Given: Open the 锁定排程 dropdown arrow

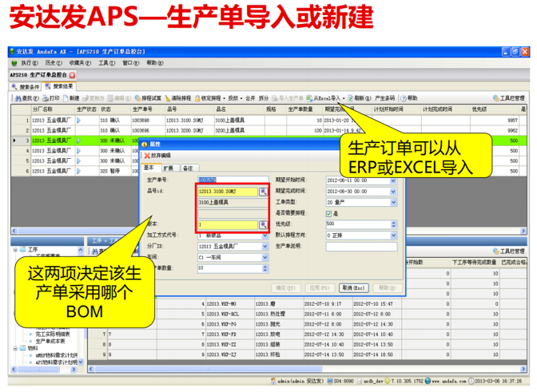Looking at the screenshot, I should click(225, 98).
